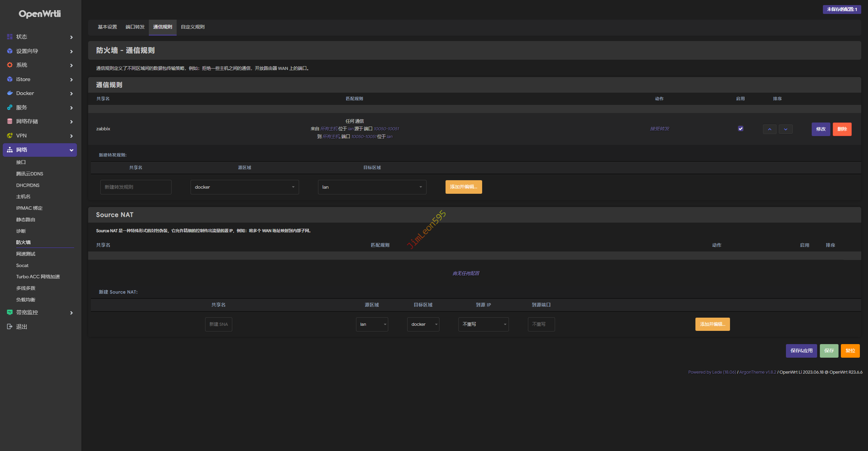This screenshot has height=451, width=868.
Task: Click the 退出 logout icon
Action: coord(10,326)
